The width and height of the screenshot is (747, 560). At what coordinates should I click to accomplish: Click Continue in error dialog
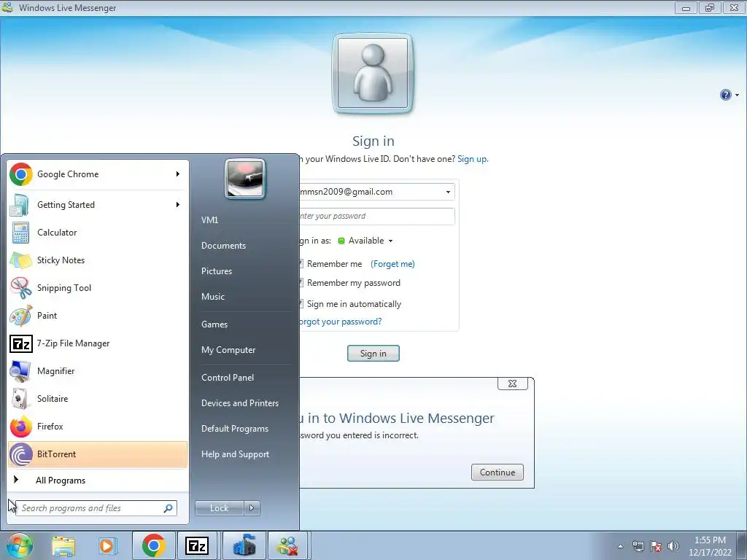coord(498,472)
